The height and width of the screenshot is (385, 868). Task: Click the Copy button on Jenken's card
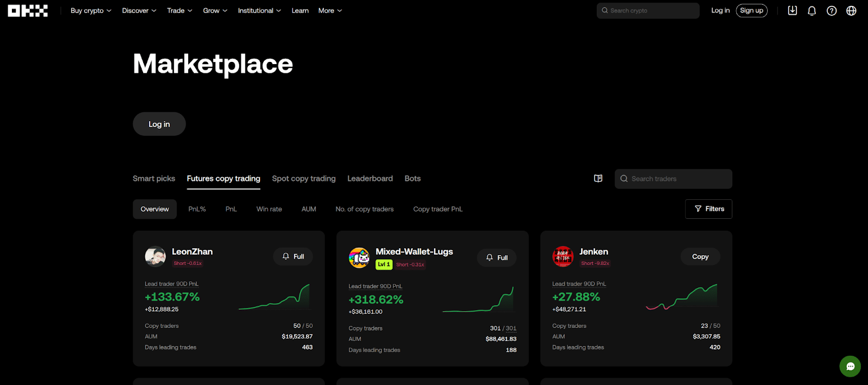tap(700, 257)
